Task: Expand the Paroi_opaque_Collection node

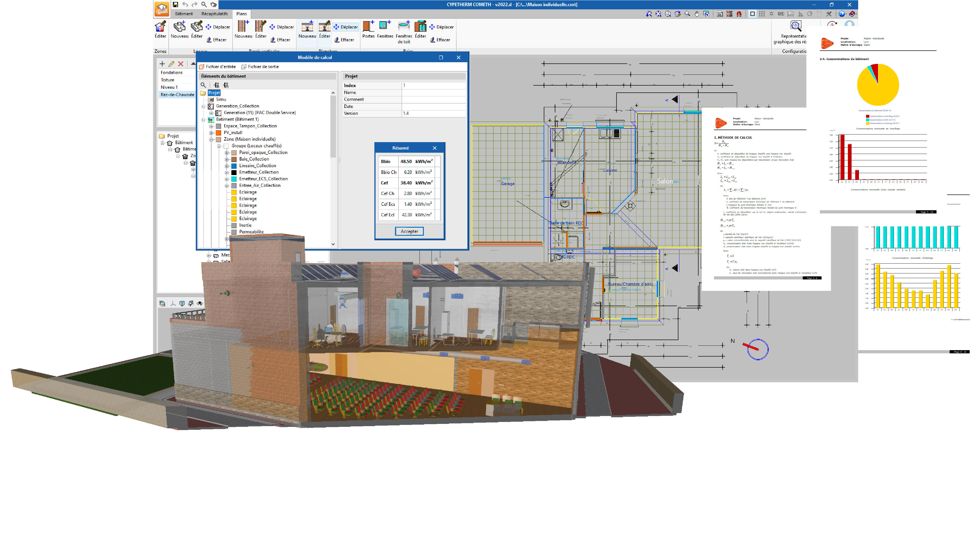Action: click(227, 153)
